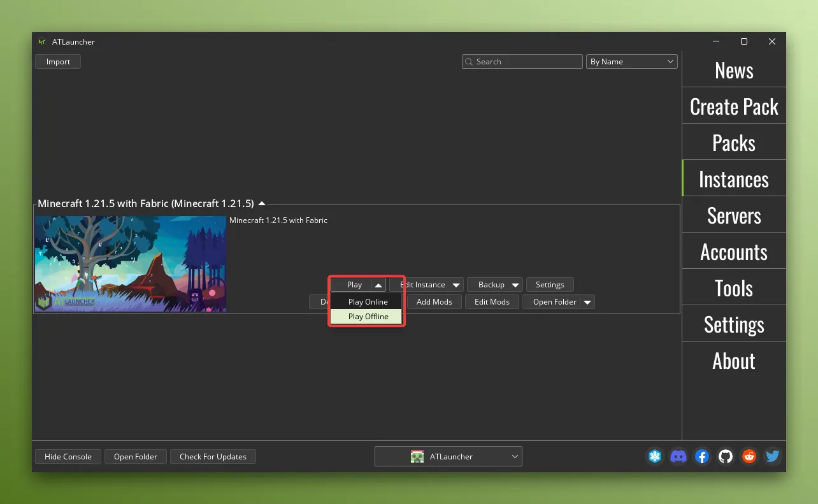Switch to the Accounts tab
This screenshot has height=504, width=818.
[x=734, y=252]
